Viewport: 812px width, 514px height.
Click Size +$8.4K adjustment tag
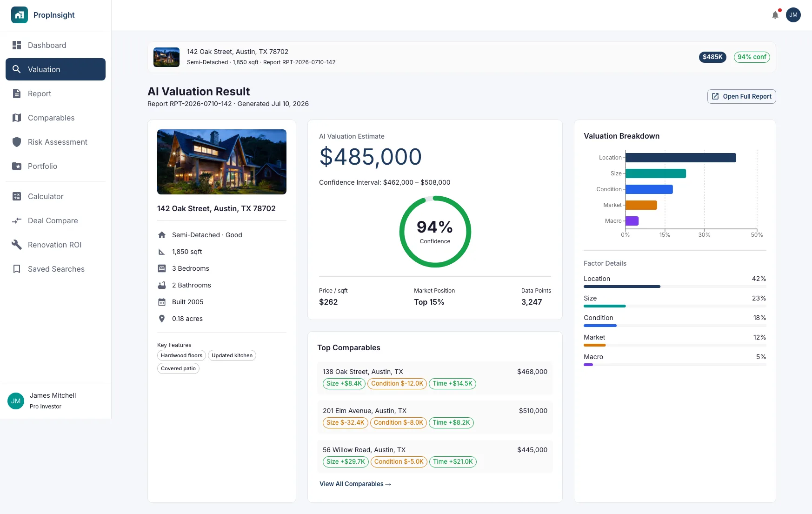(344, 384)
